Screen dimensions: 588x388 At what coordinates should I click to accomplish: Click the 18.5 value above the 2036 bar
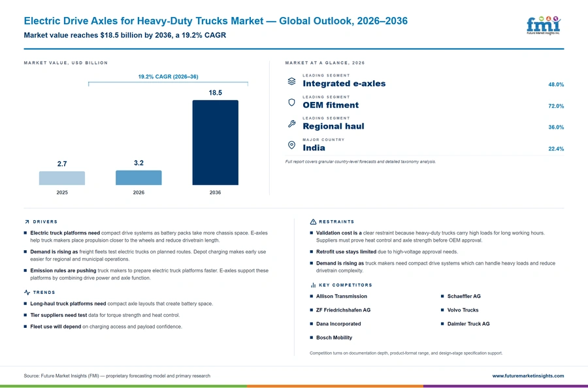[x=215, y=93]
